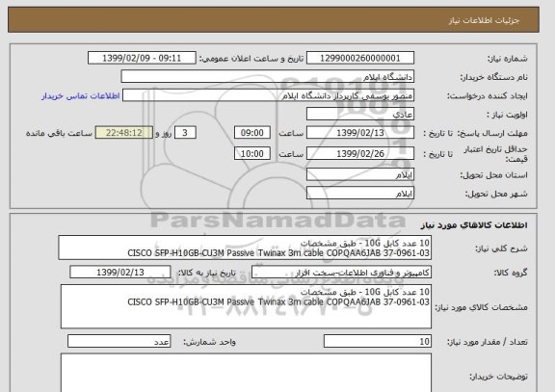The height and width of the screenshot is (392, 555).
Task: Select the priority field showing عادی
Action: coord(360,115)
